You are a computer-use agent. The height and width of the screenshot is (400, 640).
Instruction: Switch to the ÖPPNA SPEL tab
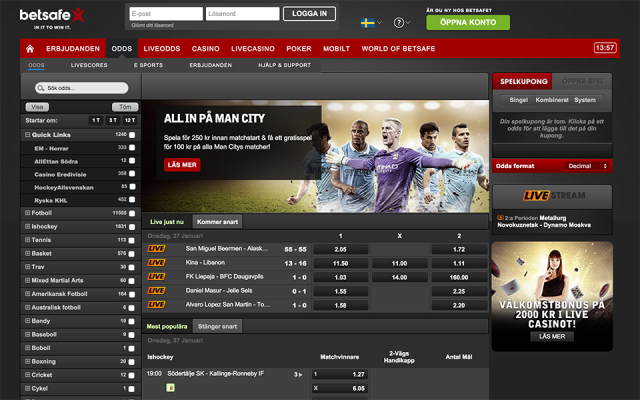pos(582,81)
